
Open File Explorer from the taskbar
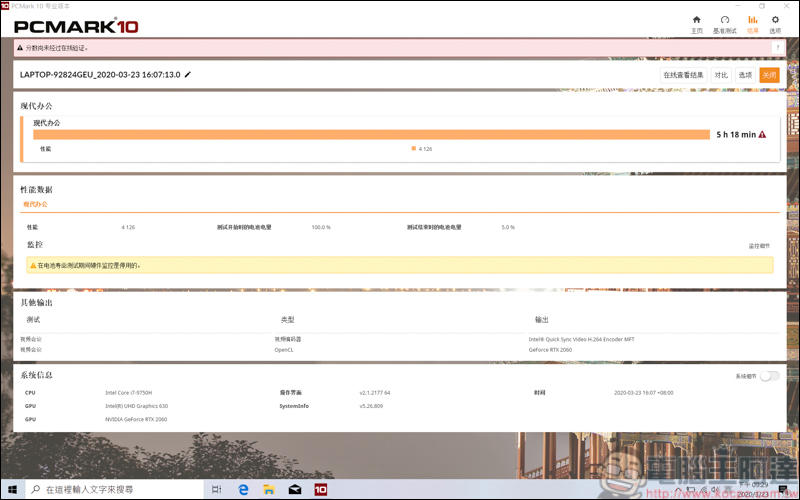click(x=269, y=489)
